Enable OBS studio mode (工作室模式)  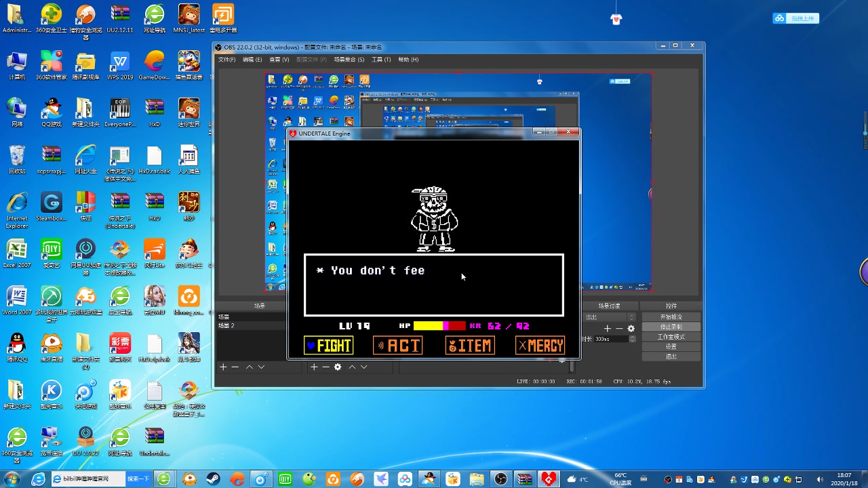671,337
